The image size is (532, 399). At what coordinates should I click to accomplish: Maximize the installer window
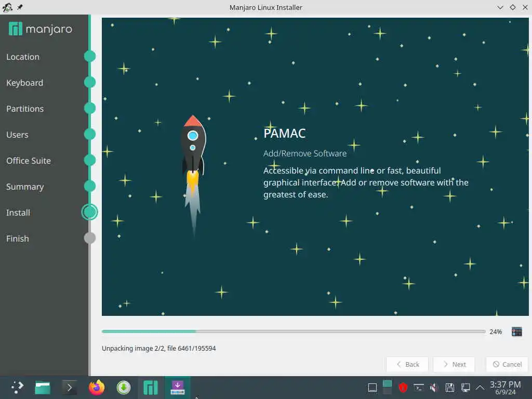coord(513,7)
